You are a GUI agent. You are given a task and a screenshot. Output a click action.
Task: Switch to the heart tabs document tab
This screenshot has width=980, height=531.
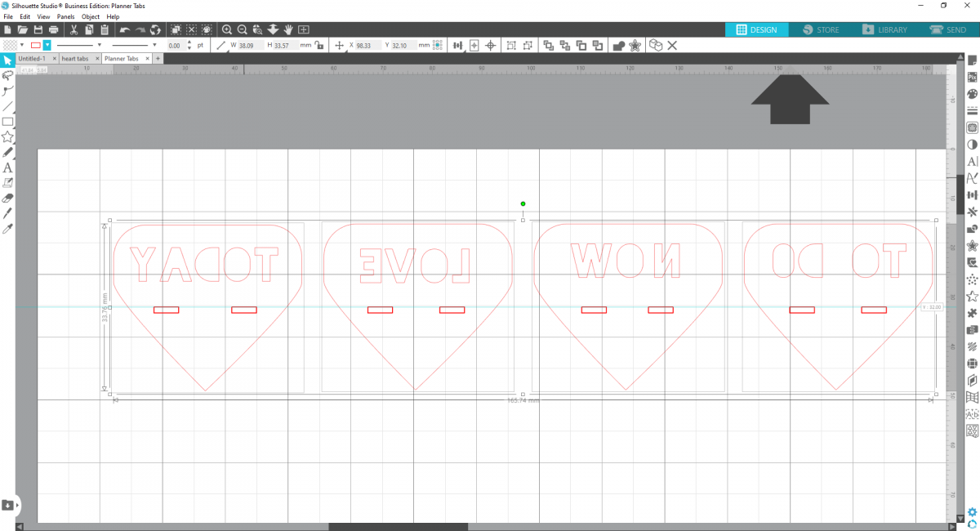pyautogui.click(x=75, y=59)
